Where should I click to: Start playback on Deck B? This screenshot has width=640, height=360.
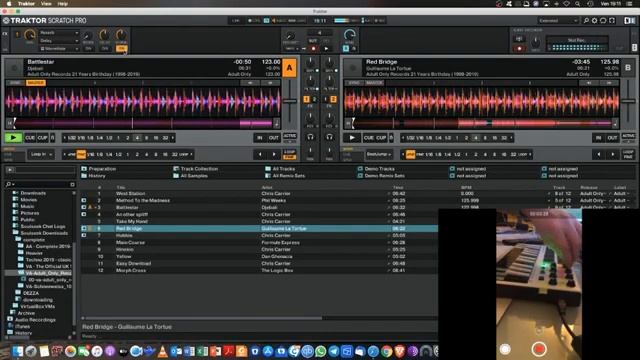(352, 138)
